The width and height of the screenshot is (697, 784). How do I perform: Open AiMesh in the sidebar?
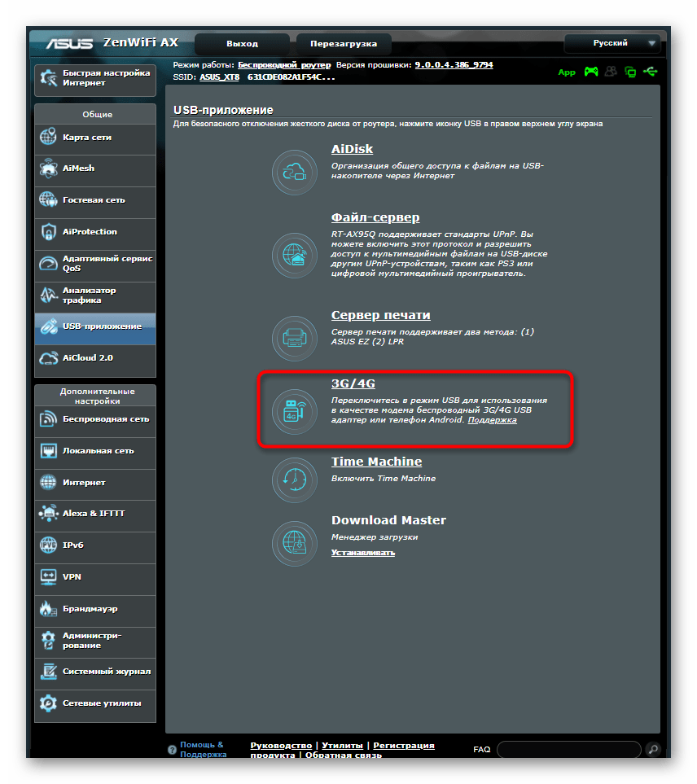coord(94,169)
